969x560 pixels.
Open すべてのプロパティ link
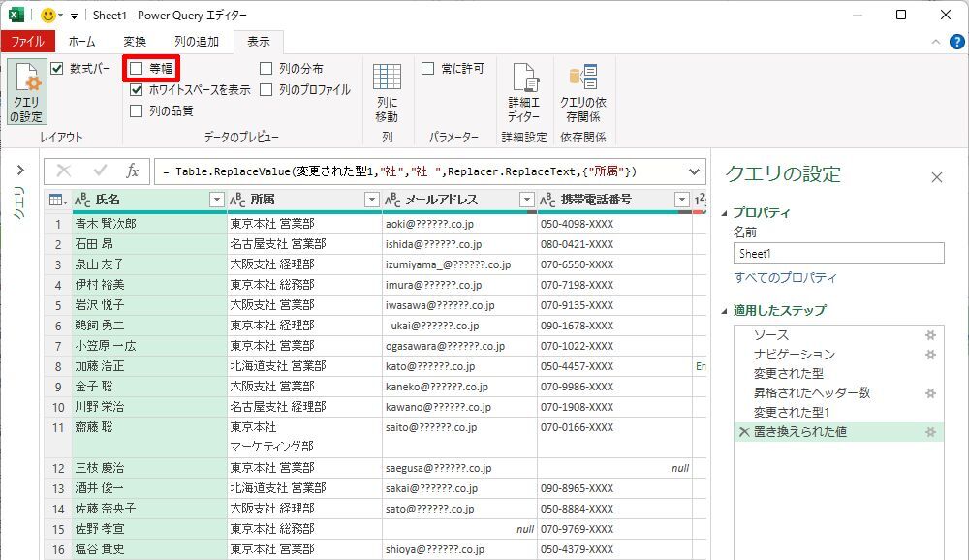coord(785,278)
